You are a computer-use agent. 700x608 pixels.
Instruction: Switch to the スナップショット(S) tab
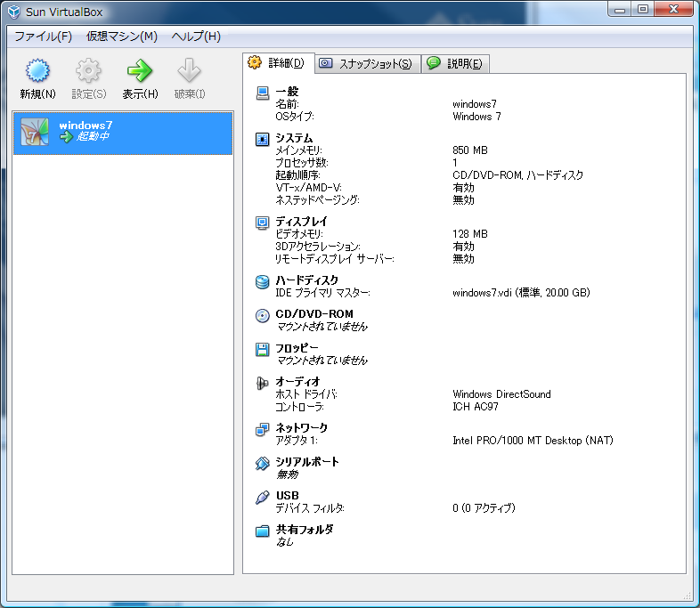(x=368, y=64)
